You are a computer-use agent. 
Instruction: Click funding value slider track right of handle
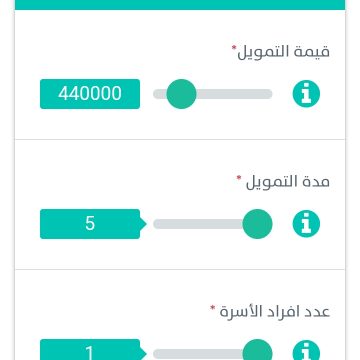click(234, 94)
